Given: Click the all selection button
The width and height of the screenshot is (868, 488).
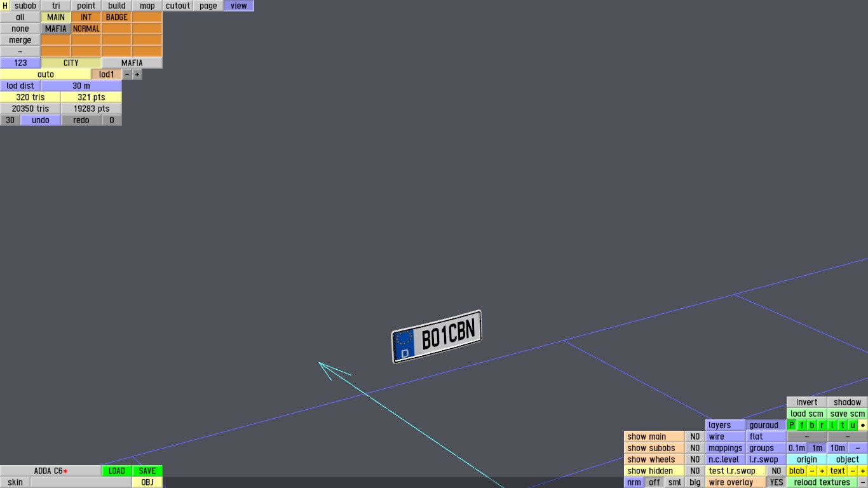Looking at the screenshot, I should point(20,17).
